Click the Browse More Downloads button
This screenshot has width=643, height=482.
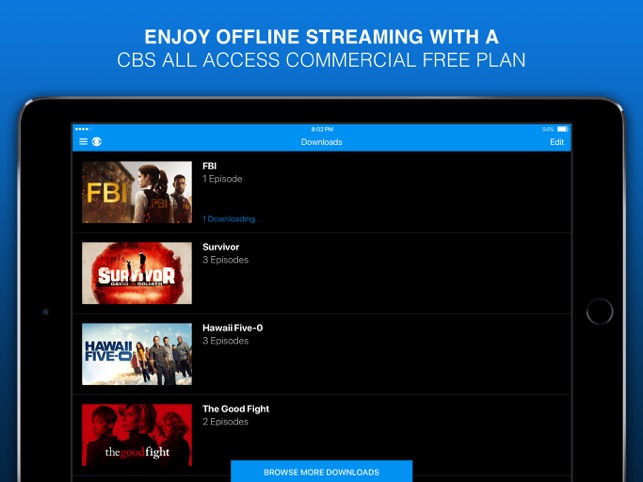pos(322,471)
